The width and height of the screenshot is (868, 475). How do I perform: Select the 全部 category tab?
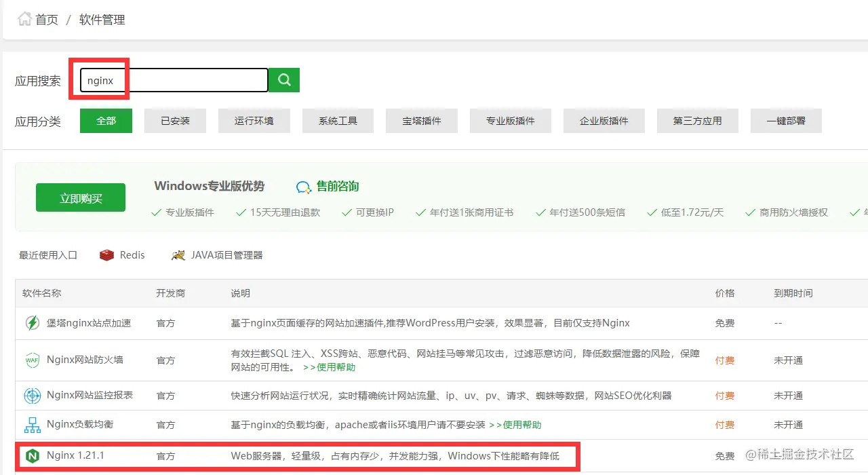[106, 121]
